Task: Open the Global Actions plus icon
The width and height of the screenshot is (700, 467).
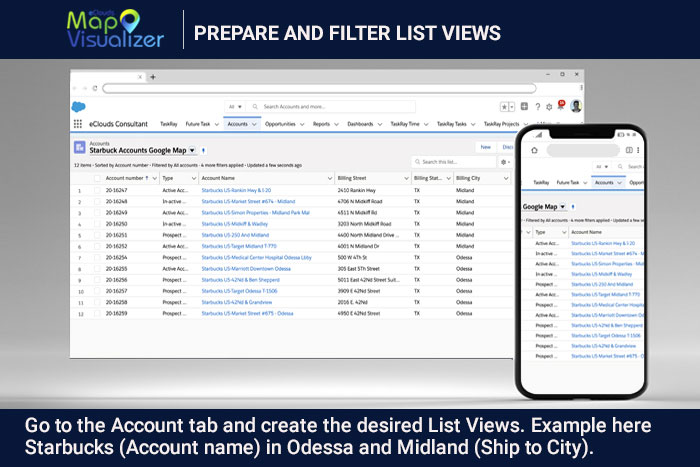Action: point(525,106)
